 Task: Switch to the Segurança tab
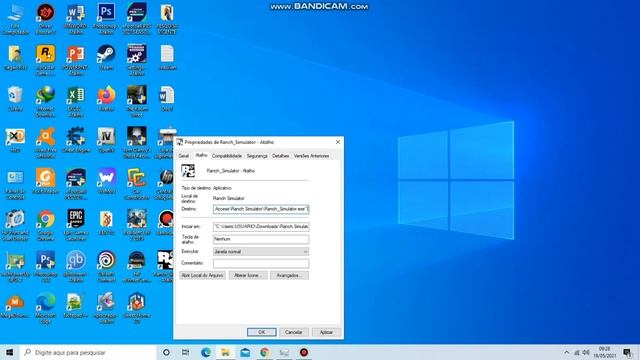[257, 156]
